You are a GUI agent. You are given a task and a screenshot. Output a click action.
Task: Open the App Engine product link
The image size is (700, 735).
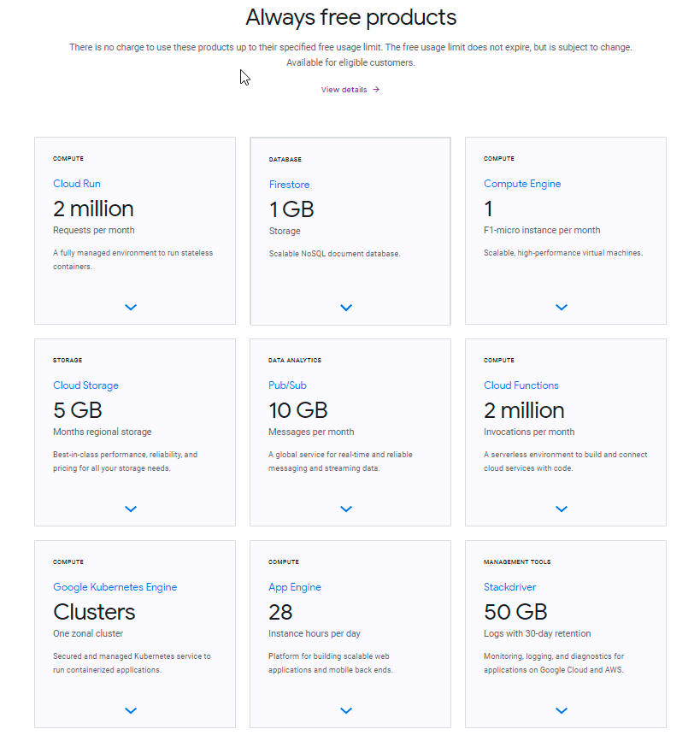[295, 587]
